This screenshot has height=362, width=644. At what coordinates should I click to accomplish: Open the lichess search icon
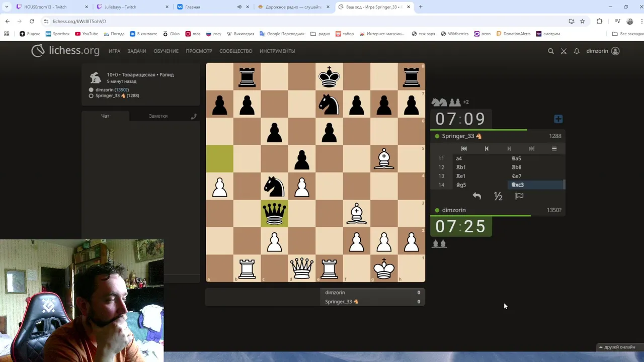coord(551,51)
